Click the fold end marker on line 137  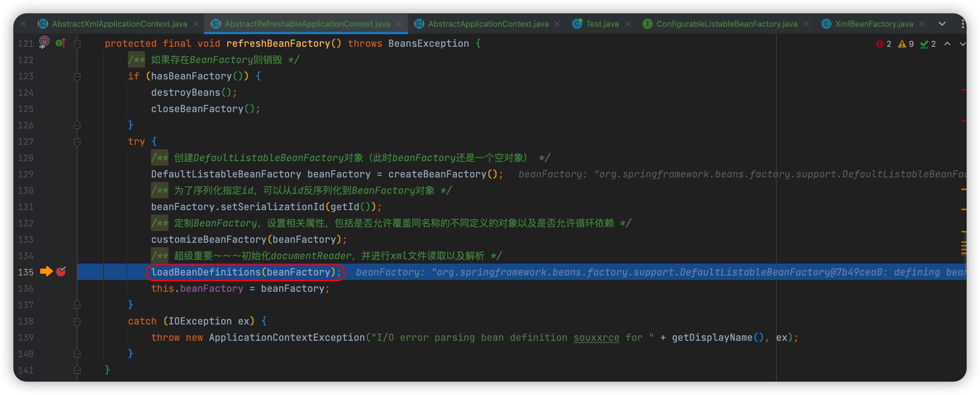pos(77,305)
